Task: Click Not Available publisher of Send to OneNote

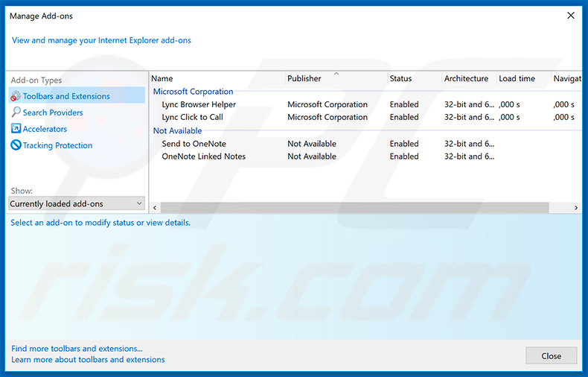Action: pos(312,144)
